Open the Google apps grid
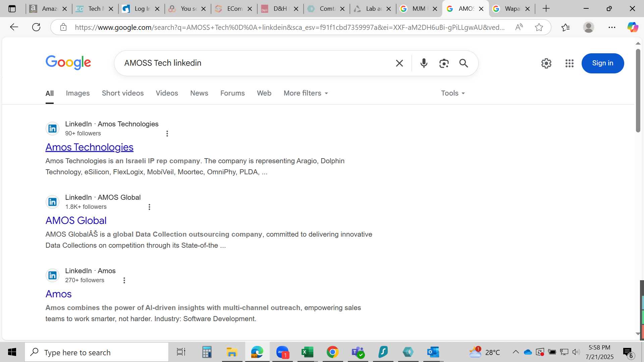This screenshot has height=362, width=644. pyautogui.click(x=570, y=63)
